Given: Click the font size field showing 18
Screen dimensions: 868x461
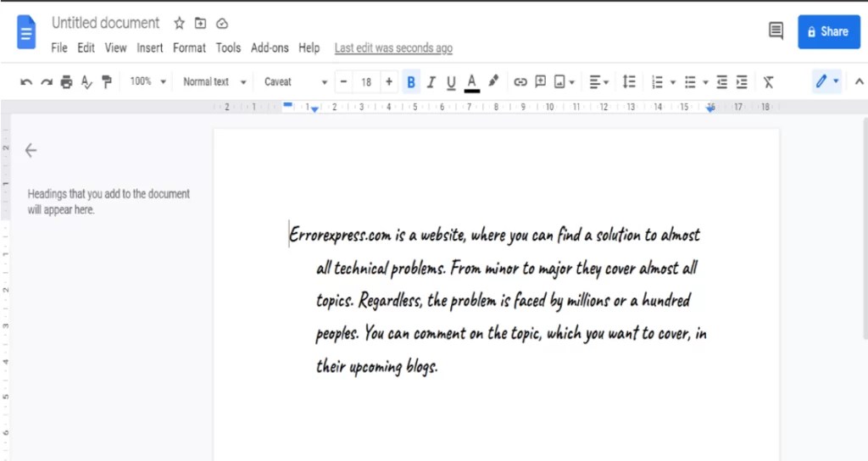Looking at the screenshot, I should click(x=366, y=82).
